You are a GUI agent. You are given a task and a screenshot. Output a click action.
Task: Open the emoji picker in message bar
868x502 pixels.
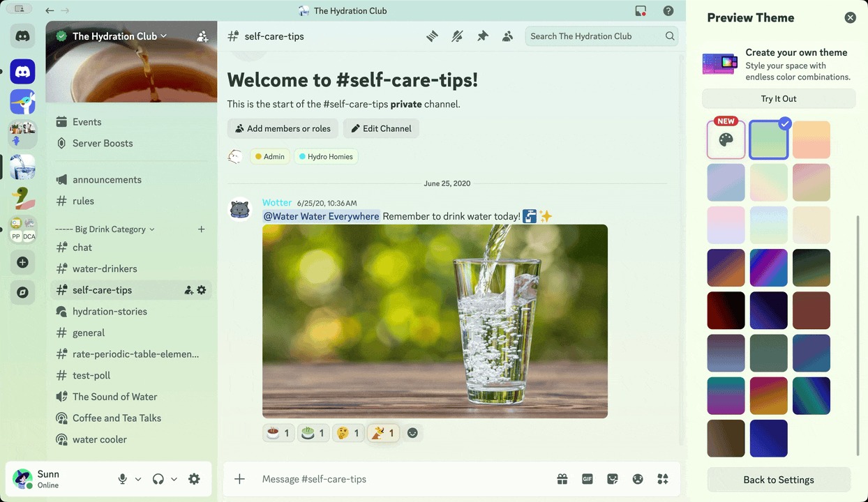click(x=638, y=479)
